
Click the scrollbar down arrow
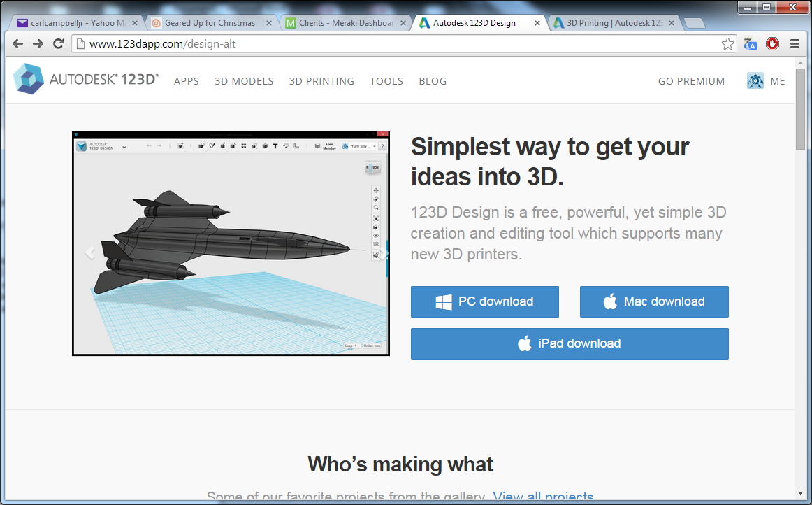(x=801, y=493)
